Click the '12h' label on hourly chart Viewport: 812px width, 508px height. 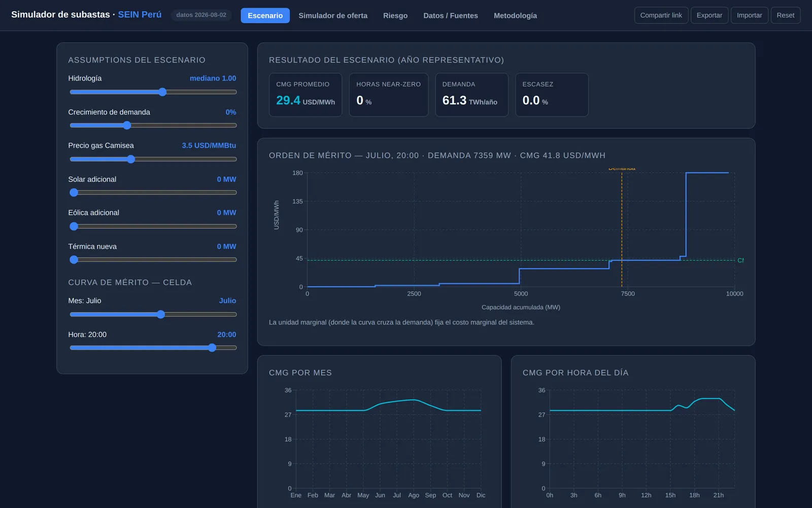pos(646,495)
